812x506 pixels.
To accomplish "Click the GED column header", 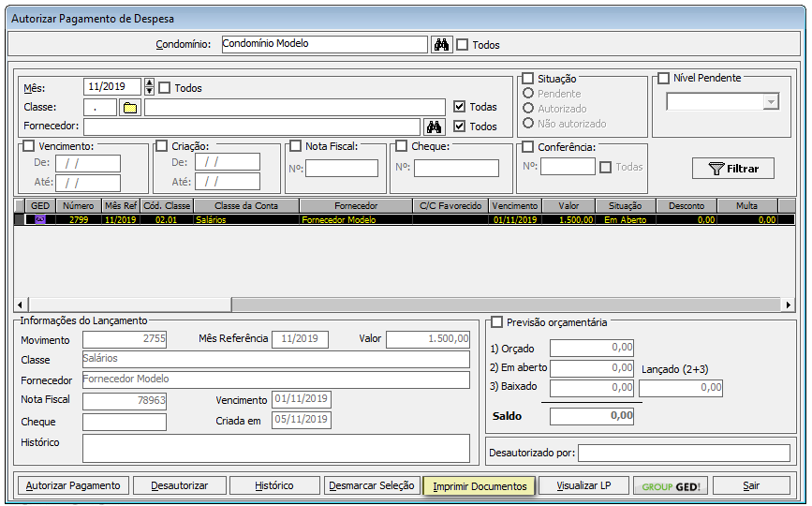I will click(40, 205).
